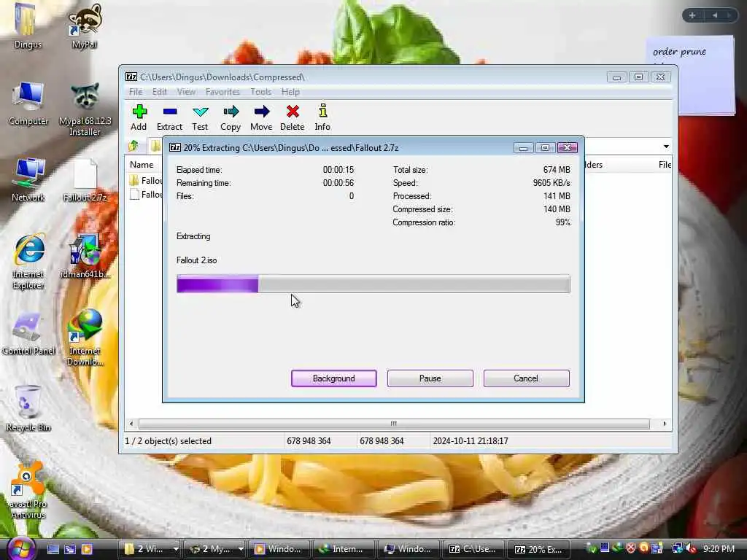747x560 pixels.
Task: Open the Edit menu
Action: [160, 92]
